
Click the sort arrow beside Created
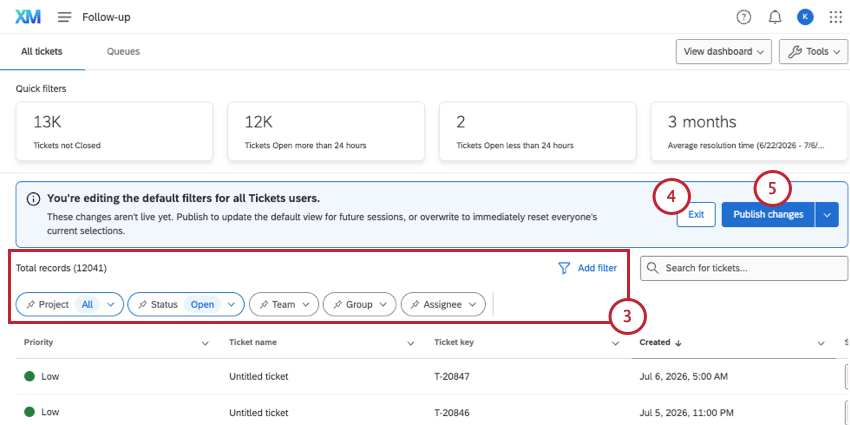pos(678,343)
